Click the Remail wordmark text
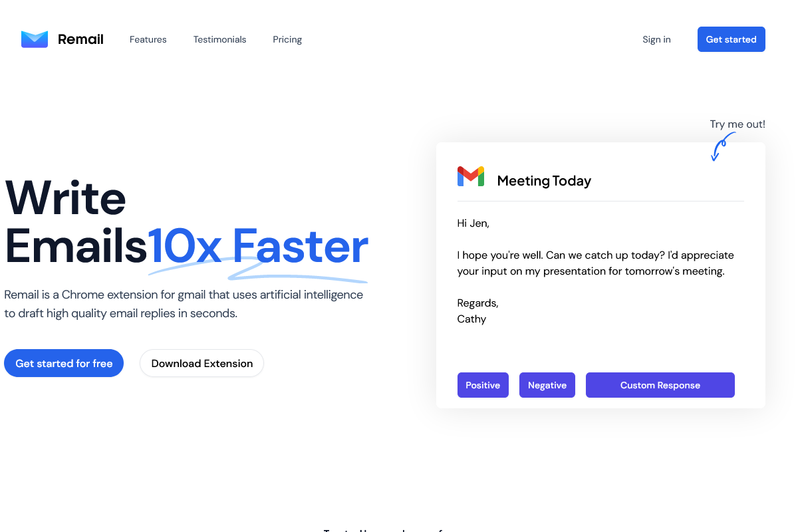Viewport: 798px width, 532px height. coord(80,39)
